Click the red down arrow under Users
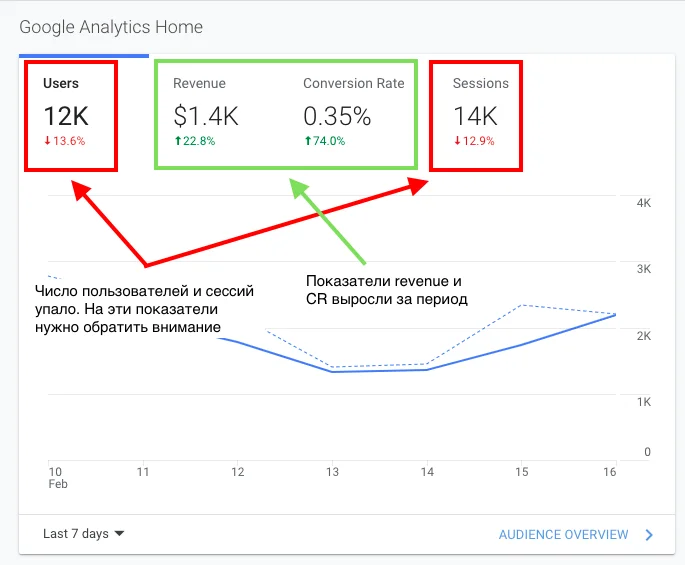The image size is (685, 565). 47,141
